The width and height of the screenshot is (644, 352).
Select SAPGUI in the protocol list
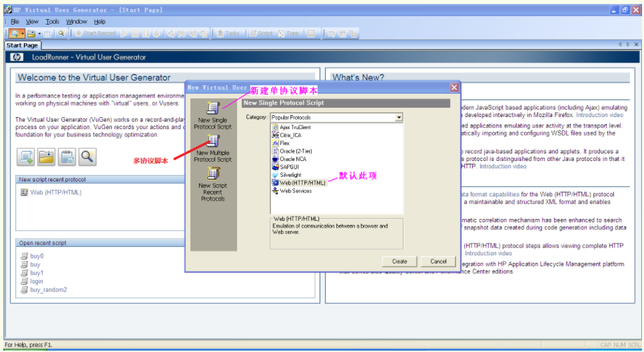click(x=286, y=167)
